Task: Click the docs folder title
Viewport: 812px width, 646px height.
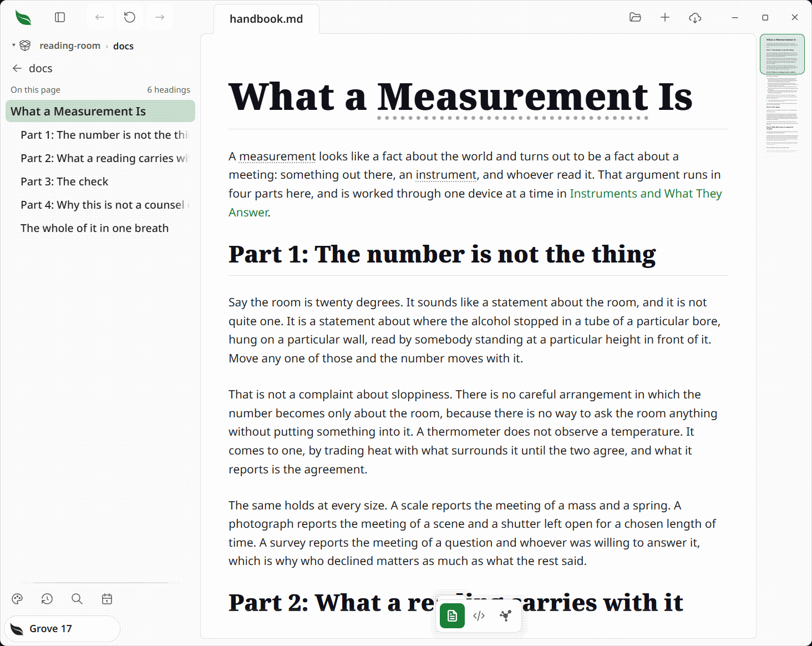Action: 40,68
